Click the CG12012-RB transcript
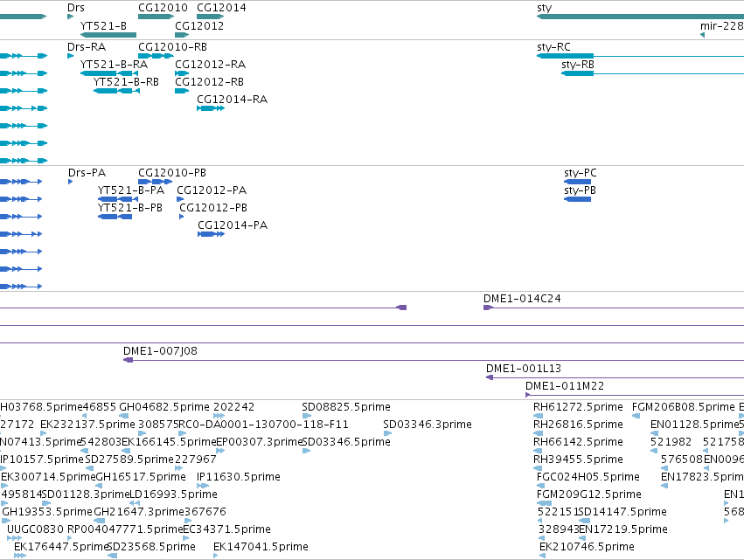Viewport: 744px width, 560px height. (x=182, y=91)
